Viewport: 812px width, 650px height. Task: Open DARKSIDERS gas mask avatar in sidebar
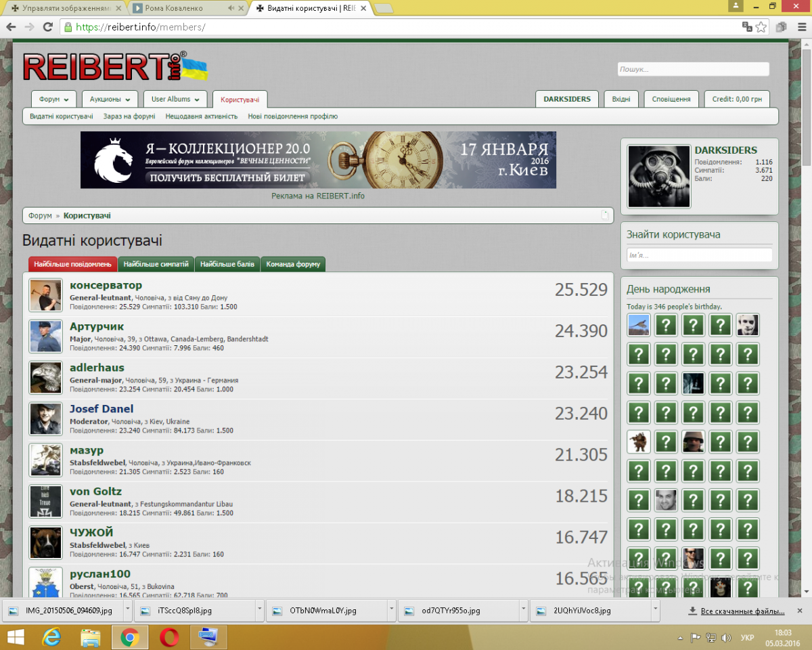point(659,176)
